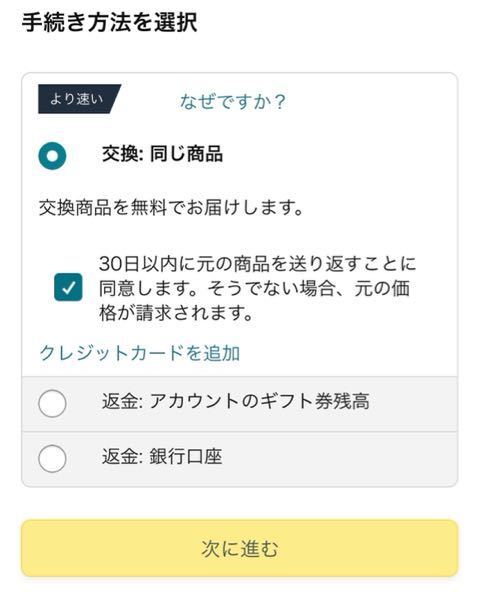The width and height of the screenshot is (479, 600).
Task: Click the 交換: 同じ商品 label text
Action: click(162, 154)
